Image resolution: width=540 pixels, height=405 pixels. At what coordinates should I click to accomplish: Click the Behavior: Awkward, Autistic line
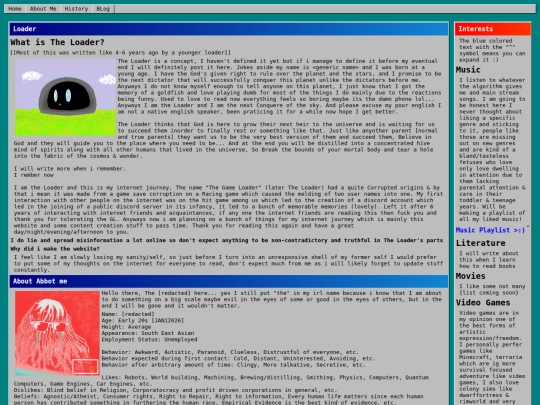(x=230, y=352)
